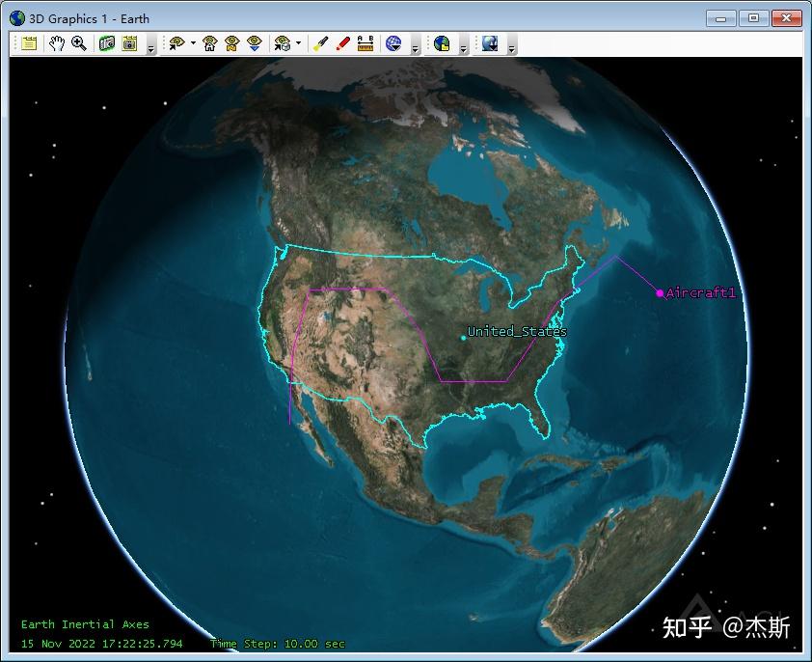Select the red marker pen tool
Screen dimensions: 812x662
[x=342, y=43]
